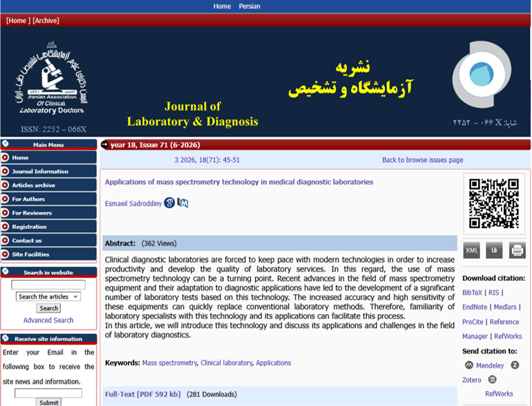Screen dimensions: 532x406
Task: Download citation in RIS format
Action: (x=494, y=292)
